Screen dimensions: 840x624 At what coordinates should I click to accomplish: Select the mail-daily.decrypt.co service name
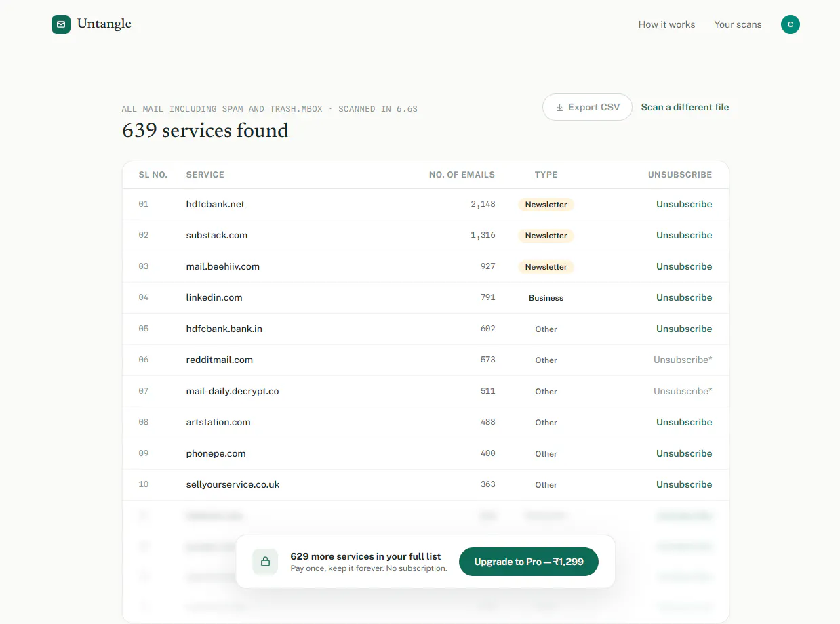click(x=233, y=391)
